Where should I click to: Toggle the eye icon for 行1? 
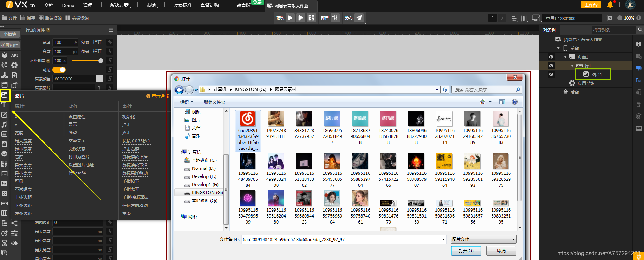551,66
